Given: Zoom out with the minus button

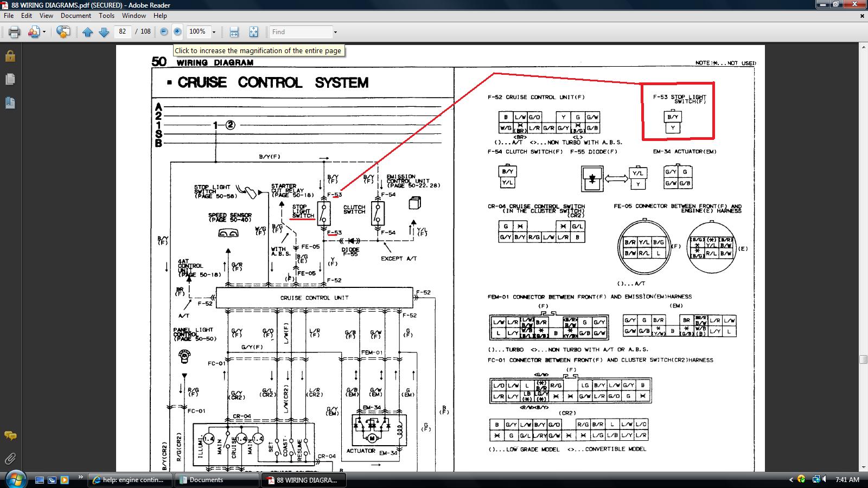Looking at the screenshot, I should (x=164, y=32).
